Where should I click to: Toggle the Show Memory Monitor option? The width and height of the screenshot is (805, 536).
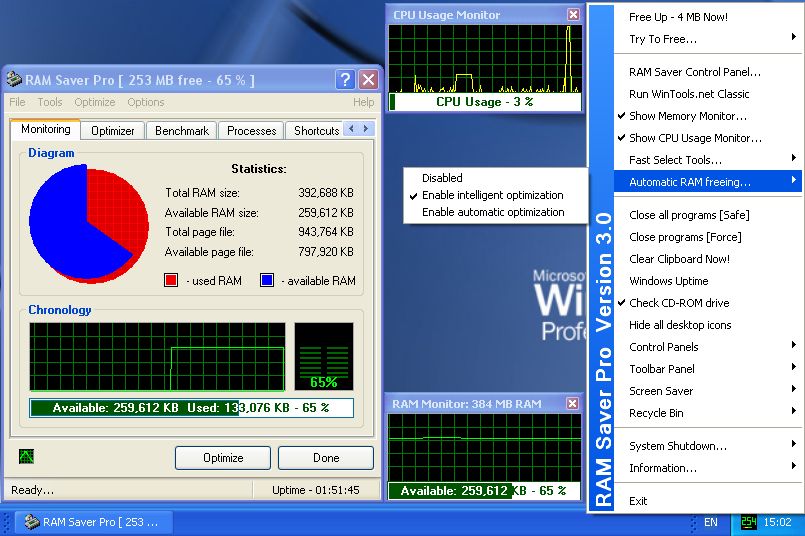pos(687,116)
